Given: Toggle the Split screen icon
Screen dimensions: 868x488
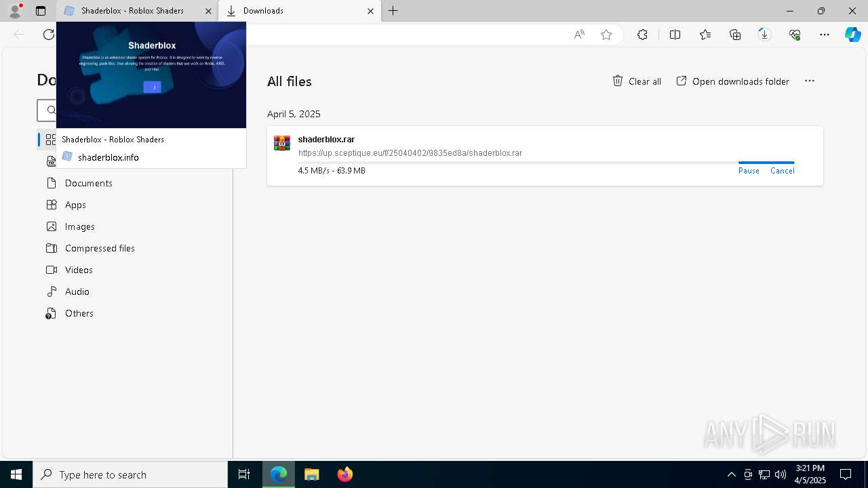Looking at the screenshot, I should tap(675, 35).
